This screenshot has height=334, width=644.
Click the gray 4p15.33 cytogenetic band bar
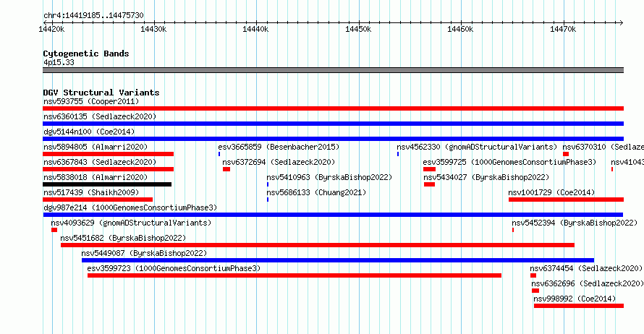(333, 70)
